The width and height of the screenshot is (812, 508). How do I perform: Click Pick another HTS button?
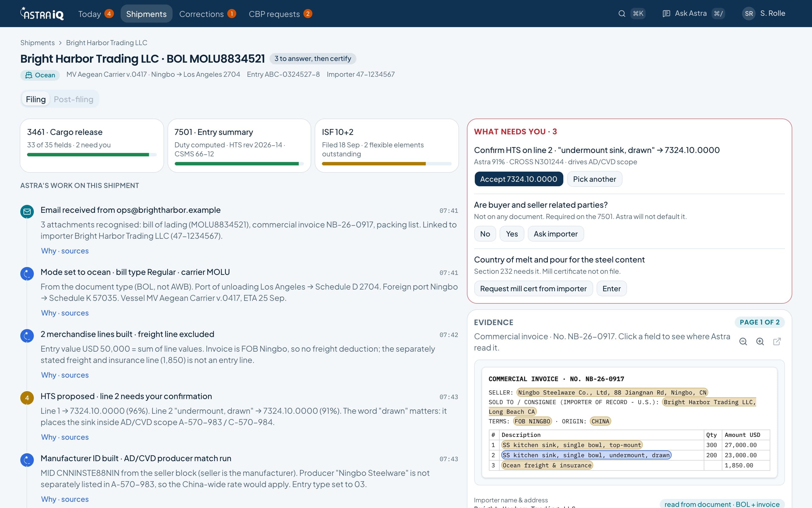click(594, 179)
